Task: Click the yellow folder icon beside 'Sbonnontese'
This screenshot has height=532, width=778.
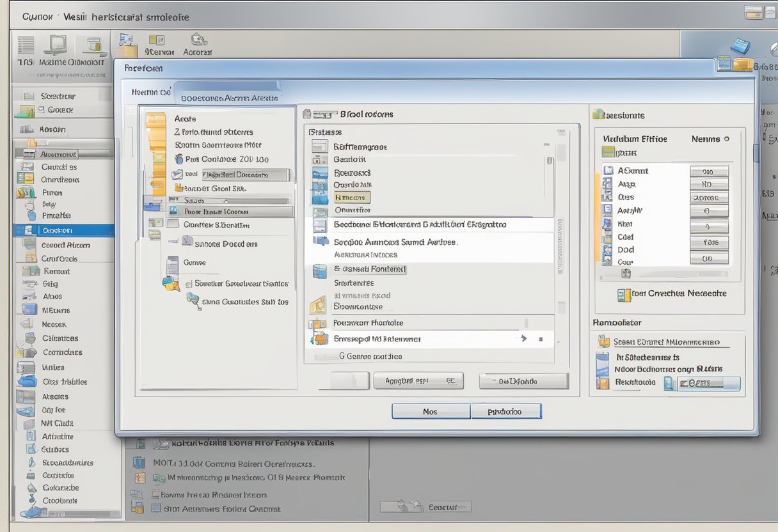Action: 318,306
